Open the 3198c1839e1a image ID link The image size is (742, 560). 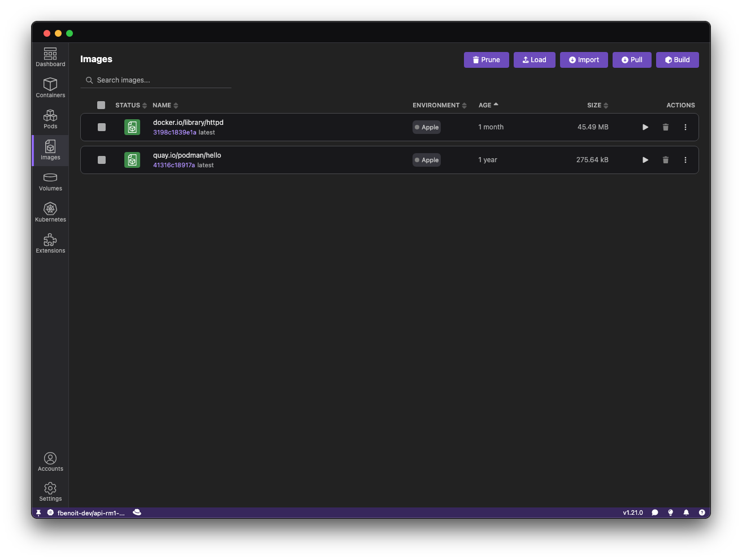pos(175,132)
